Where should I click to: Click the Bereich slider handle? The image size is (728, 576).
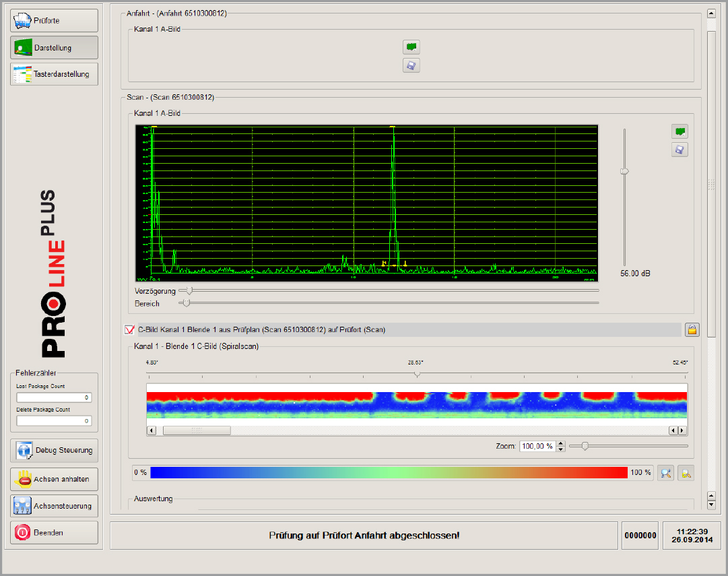click(x=186, y=303)
